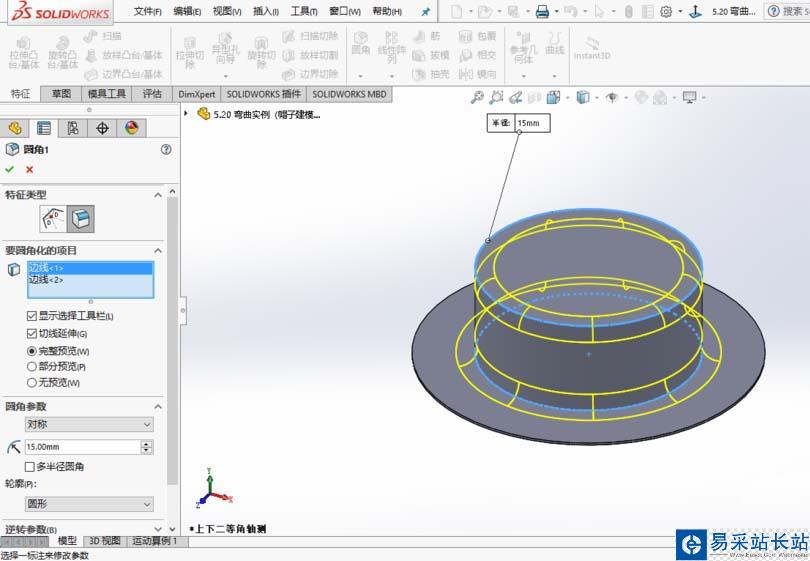Image resolution: width=810 pixels, height=561 pixels.
Task: Expand the 逆转参数 section
Action: click(158, 529)
